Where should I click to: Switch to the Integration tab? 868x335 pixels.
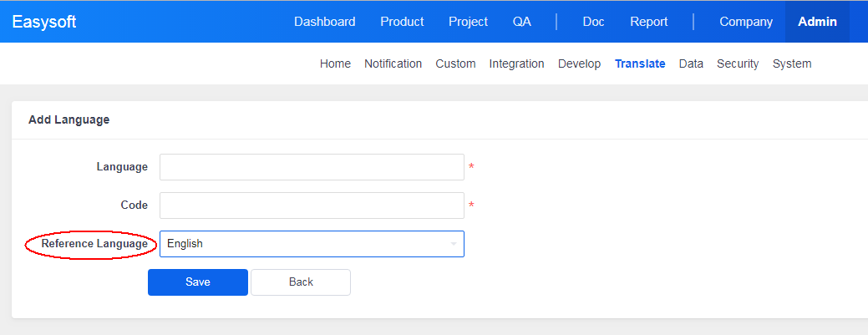click(516, 63)
